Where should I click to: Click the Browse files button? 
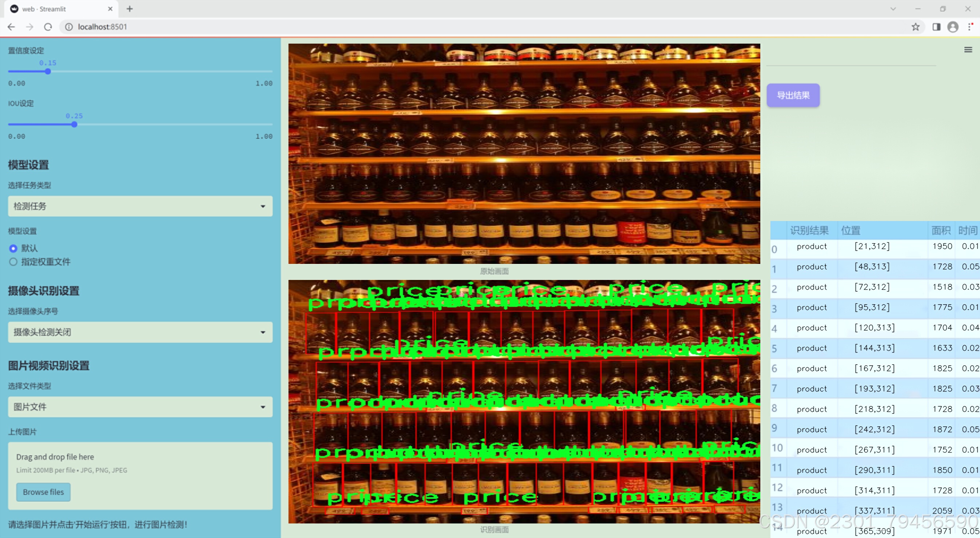(x=43, y=491)
